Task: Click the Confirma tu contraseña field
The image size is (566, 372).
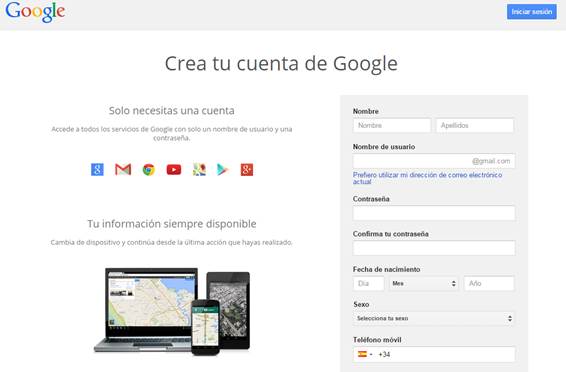Action: (x=434, y=248)
